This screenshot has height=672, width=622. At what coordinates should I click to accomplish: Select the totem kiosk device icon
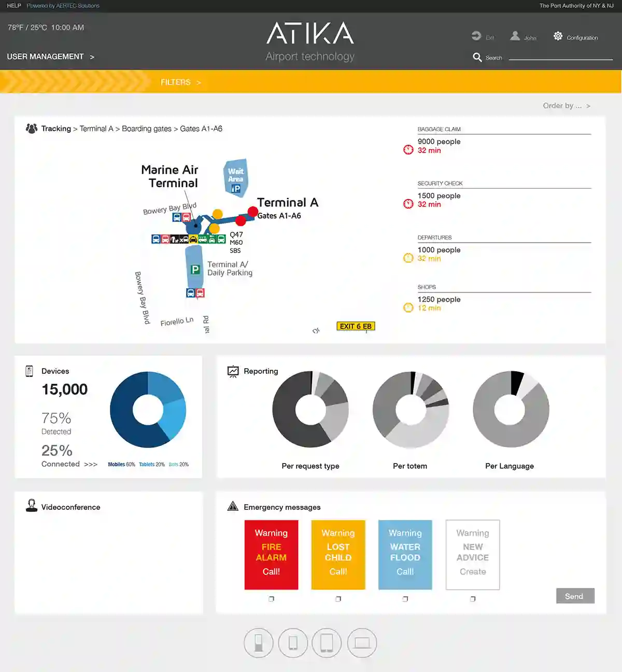(x=258, y=643)
